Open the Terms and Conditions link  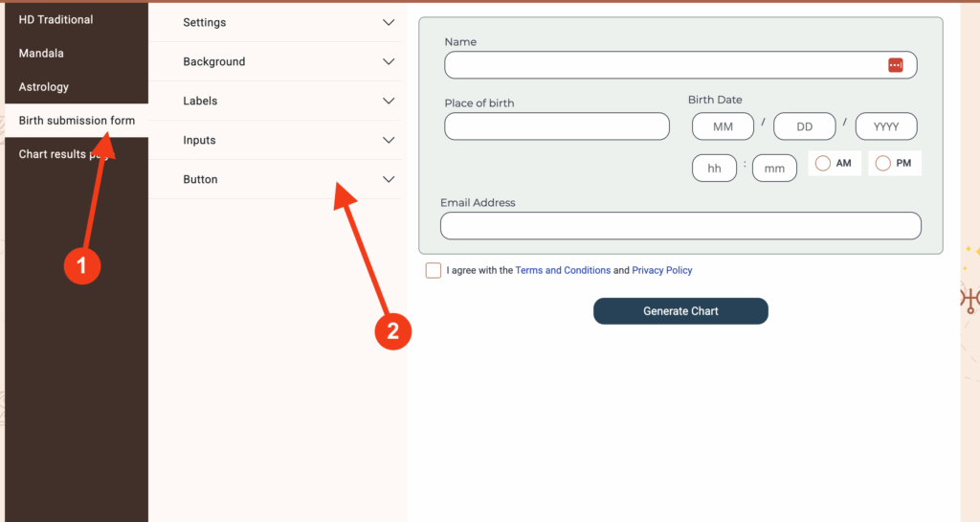[563, 270]
